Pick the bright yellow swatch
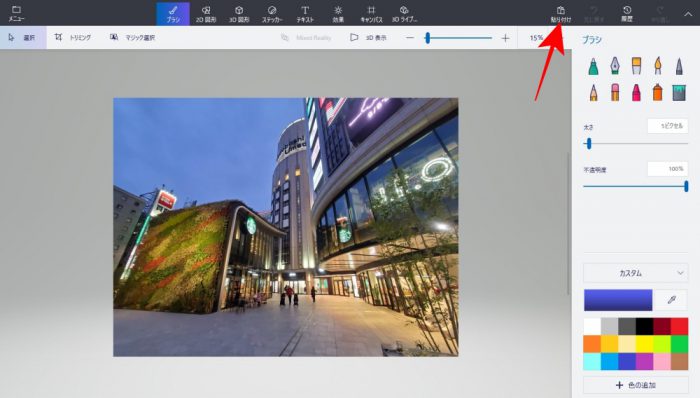This screenshot has height=398, width=700. (645, 344)
